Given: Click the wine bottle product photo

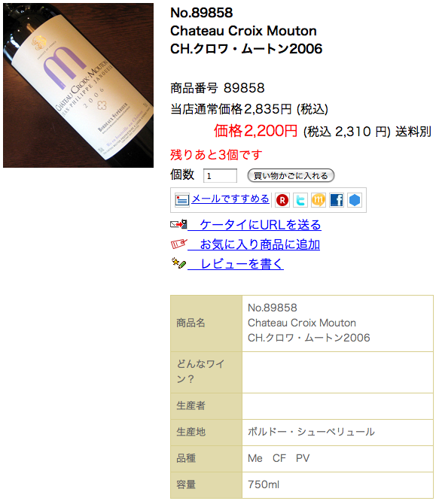Looking at the screenshot, I should (78, 86).
